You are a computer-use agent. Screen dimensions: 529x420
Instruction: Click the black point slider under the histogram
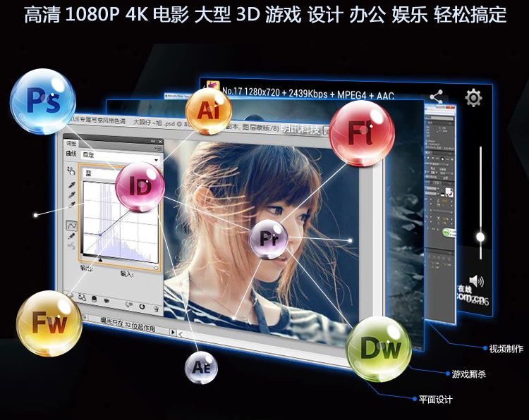(x=100, y=260)
